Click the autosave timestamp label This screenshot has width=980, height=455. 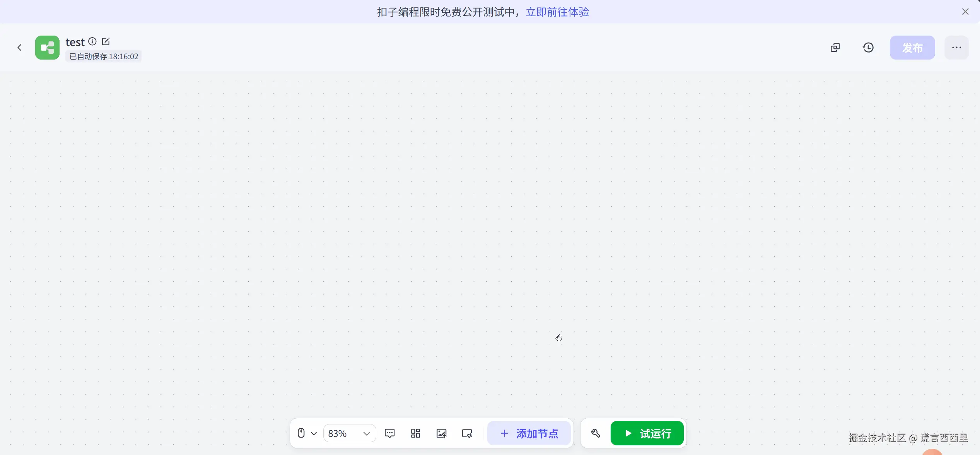point(104,56)
